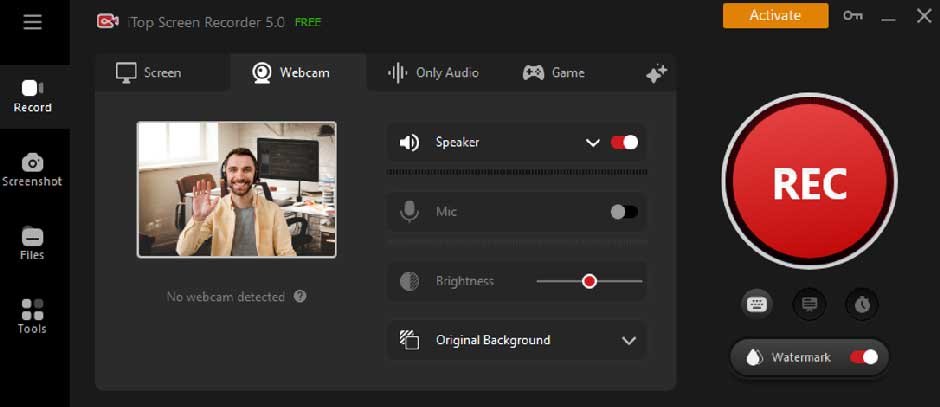Screen dimensions: 940x407
Task: Select the Game recording tab
Action: [554, 73]
